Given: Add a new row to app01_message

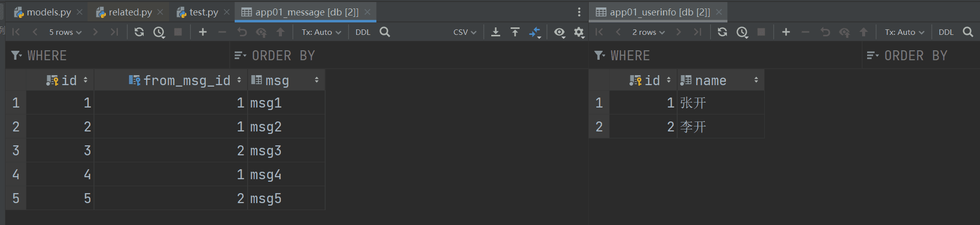Looking at the screenshot, I should coord(203,32).
